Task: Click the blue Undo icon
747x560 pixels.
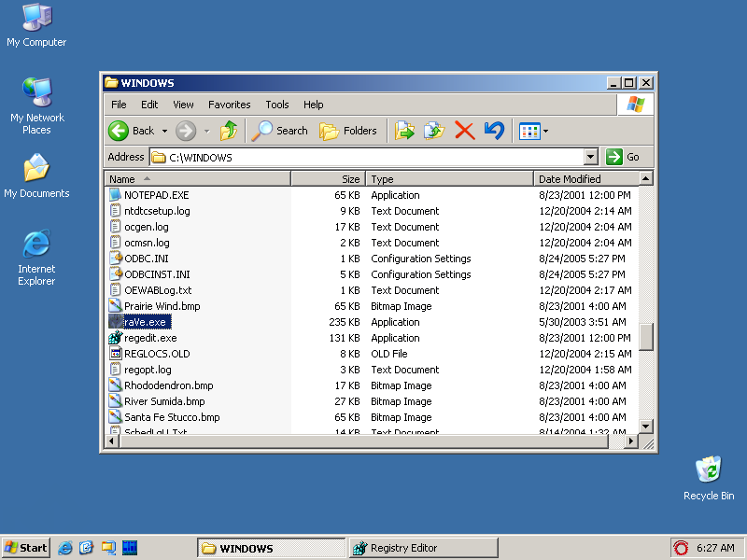Action: click(x=494, y=131)
